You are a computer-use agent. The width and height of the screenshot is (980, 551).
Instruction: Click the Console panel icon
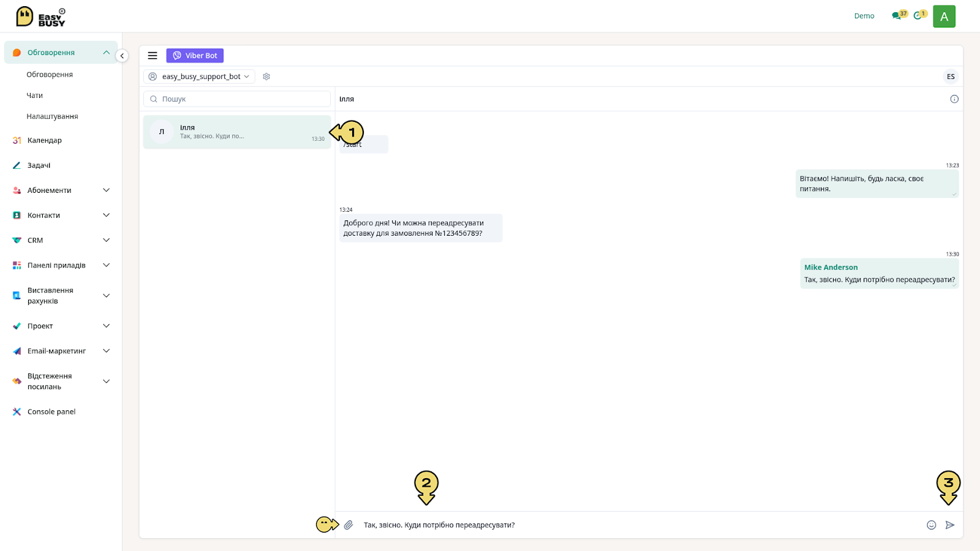click(x=17, y=412)
